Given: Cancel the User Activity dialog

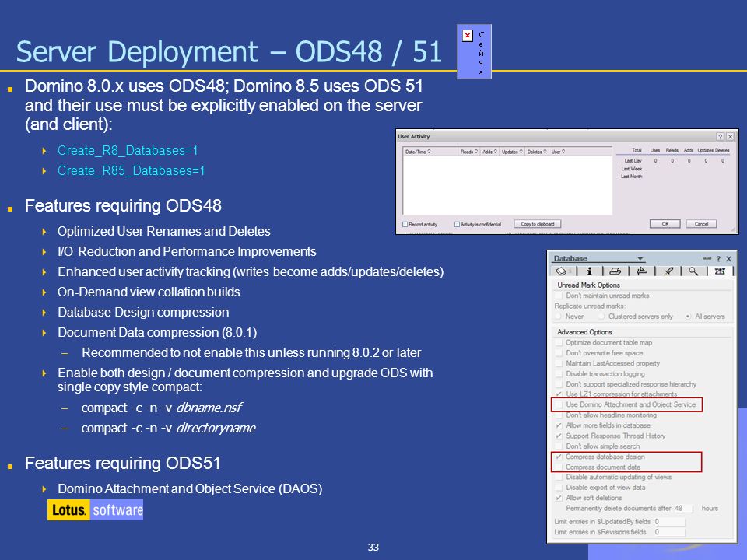Looking at the screenshot, I should pos(701,224).
